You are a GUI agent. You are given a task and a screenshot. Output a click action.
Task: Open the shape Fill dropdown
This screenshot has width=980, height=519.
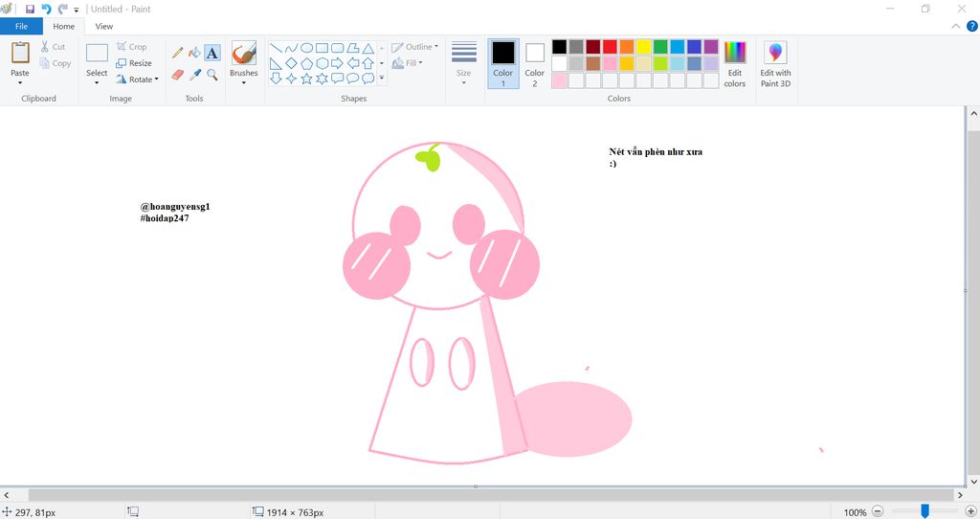[x=407, y=63]
